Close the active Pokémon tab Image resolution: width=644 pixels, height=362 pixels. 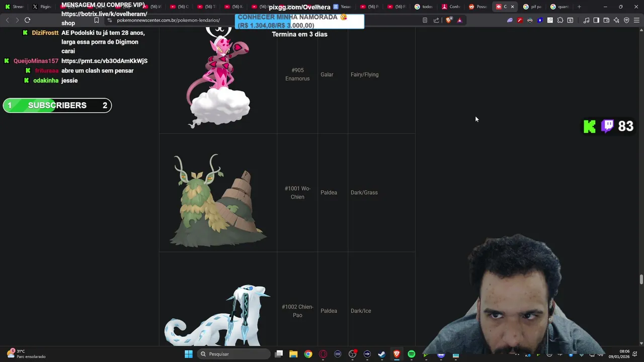(512, 7)
